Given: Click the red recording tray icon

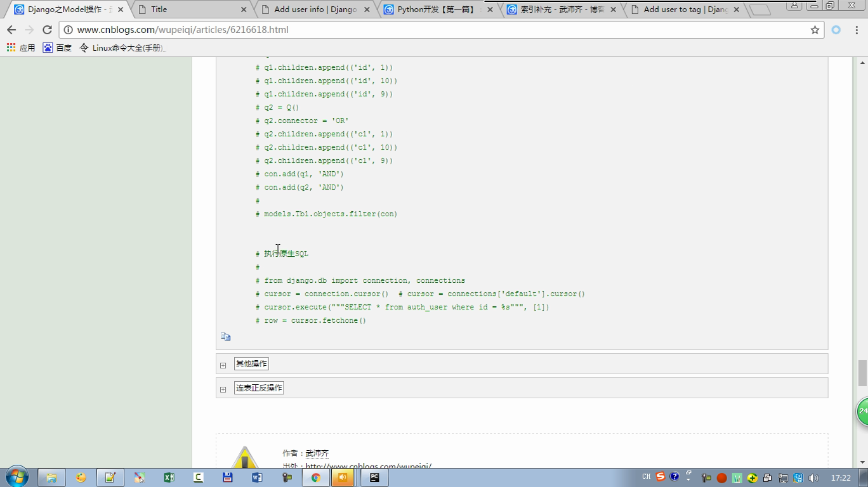Looking at the screenshot, I should pyautogui.click(x=721, y=478).
